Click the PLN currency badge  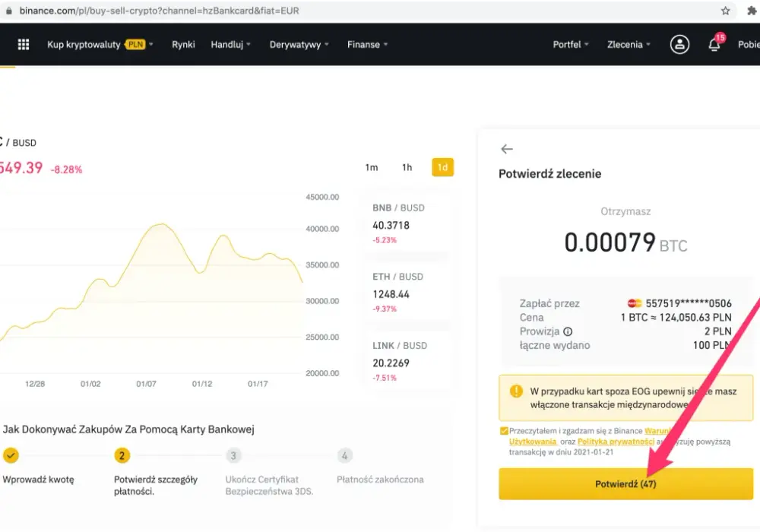[136, 45]
